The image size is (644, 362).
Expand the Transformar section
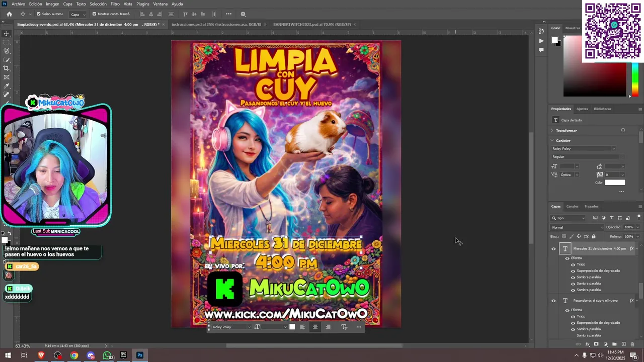click(552, 130)
